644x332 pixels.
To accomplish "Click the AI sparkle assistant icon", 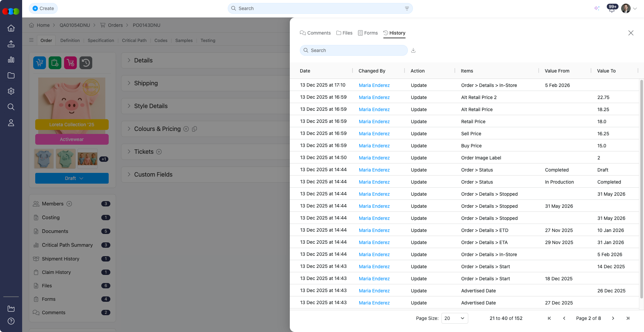I will coord(597,8).
